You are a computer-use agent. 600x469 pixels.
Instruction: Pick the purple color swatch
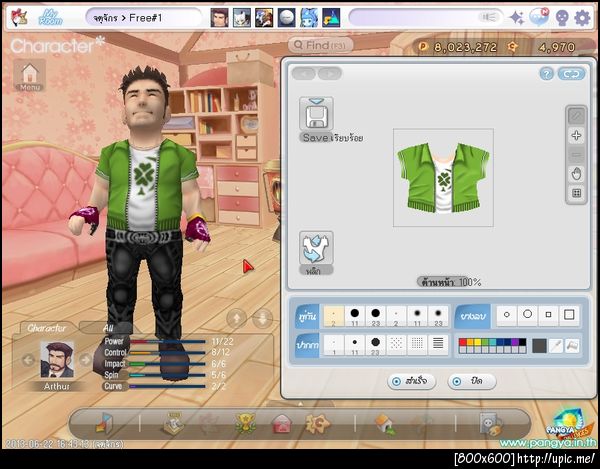(x=515, y=342)
